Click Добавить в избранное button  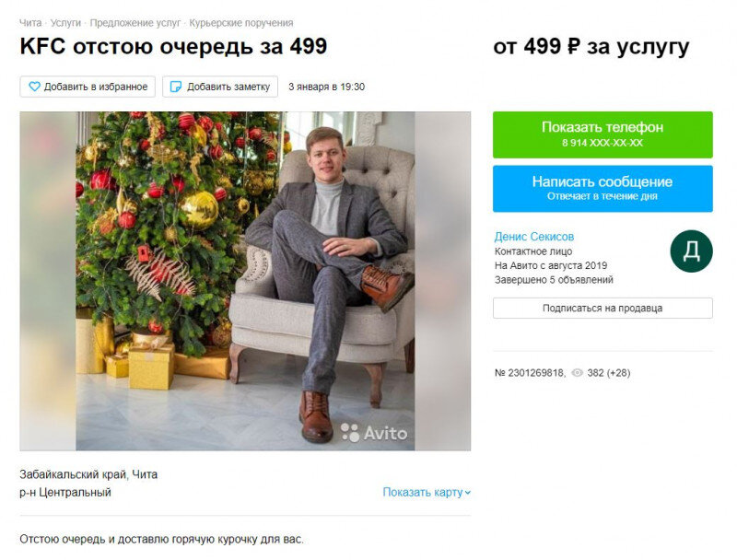pos(88,87)
